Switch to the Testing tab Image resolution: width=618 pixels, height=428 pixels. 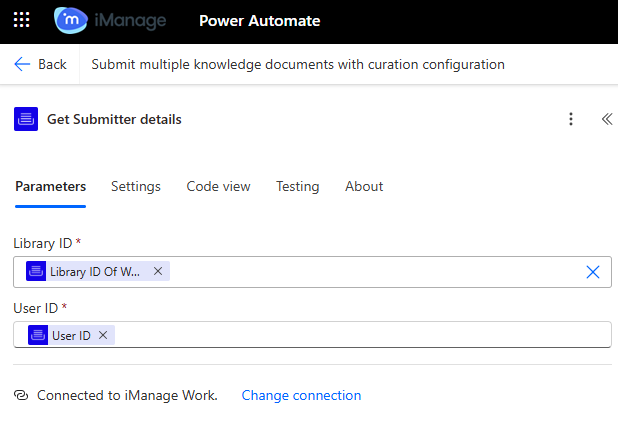click(298, 186)
